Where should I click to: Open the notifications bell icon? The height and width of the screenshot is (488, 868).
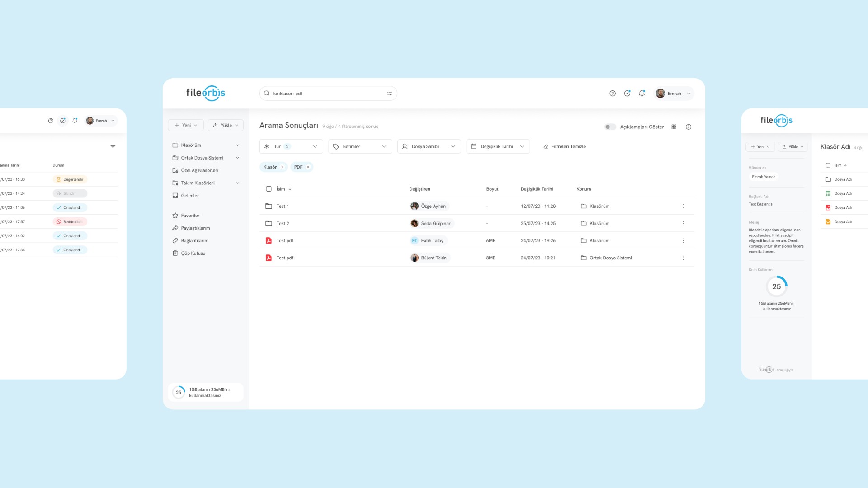(642, 94)
